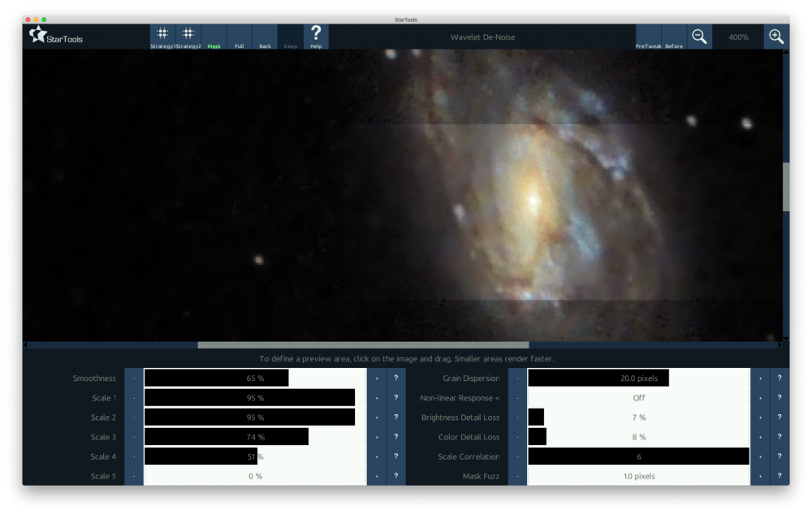Zoom out with magnifier minus icon
812x515 pixels.
pos(699,37)
